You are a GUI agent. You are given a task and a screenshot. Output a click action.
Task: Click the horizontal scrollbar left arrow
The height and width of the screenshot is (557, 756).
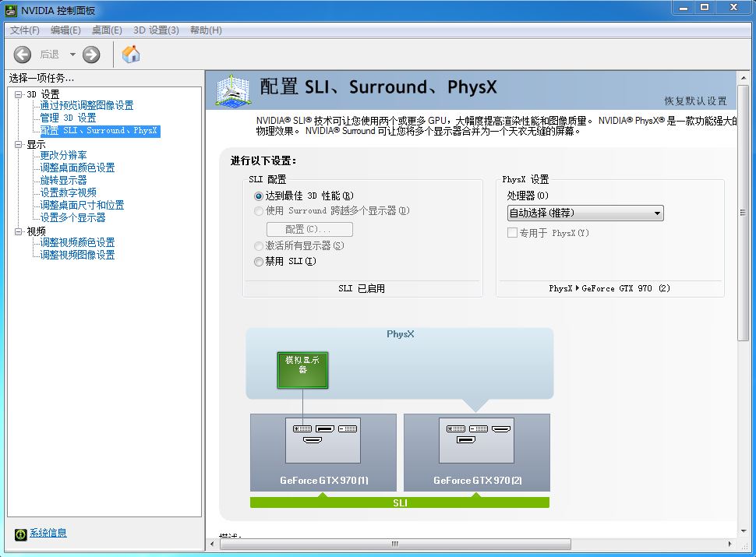213,544
